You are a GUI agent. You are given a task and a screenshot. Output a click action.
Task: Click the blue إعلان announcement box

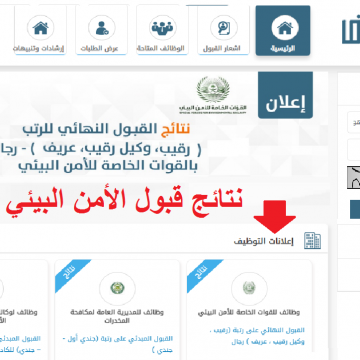tap(285, 95)
